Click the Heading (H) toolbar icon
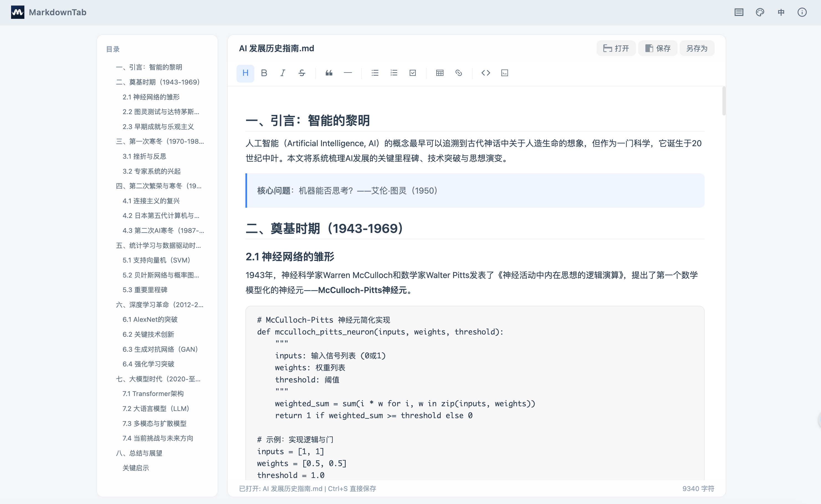 [x=245, y=73]
